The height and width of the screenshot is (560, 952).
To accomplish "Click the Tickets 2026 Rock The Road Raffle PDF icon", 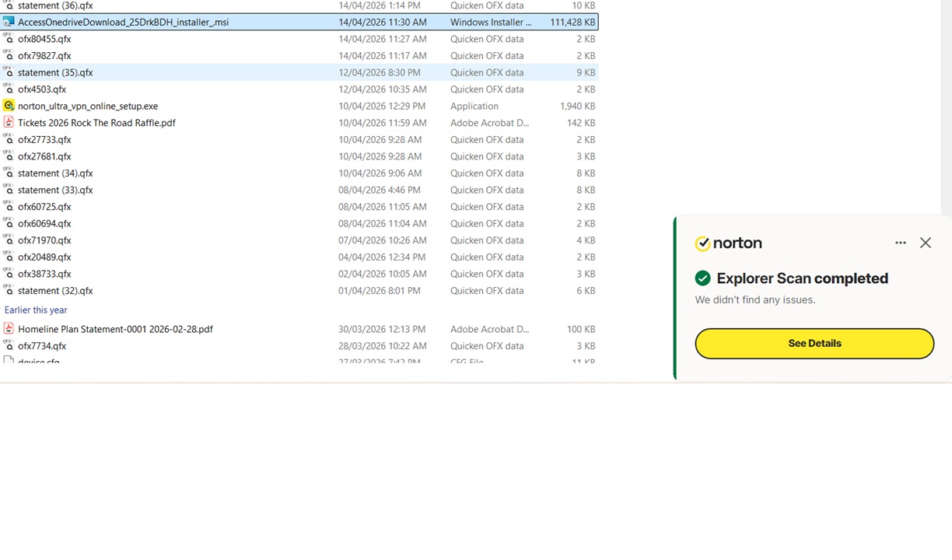I will tap(9, 123).
